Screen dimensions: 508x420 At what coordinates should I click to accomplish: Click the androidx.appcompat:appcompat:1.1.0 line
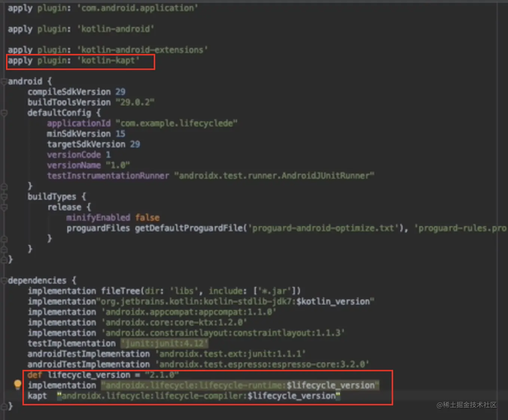click(x=152, y=312)
